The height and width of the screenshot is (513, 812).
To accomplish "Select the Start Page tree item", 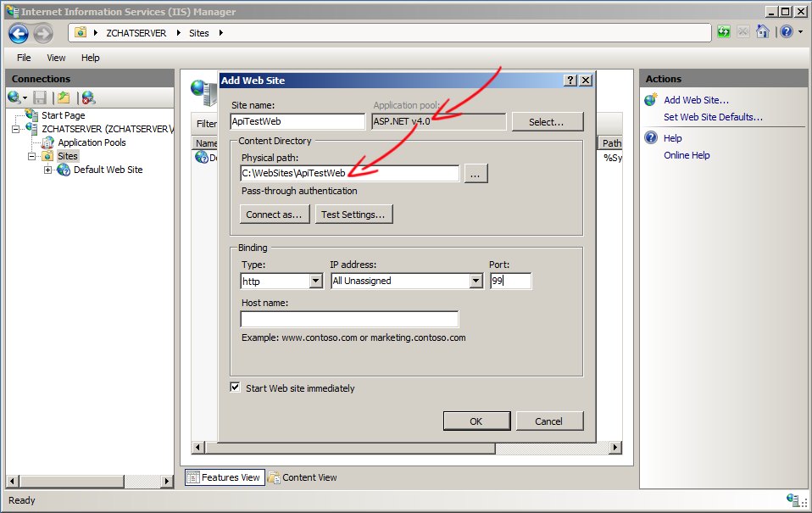I will 64,115.
